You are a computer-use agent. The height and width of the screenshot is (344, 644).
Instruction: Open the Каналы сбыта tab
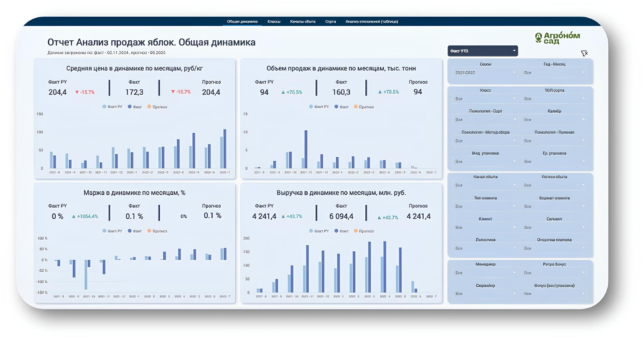(303, 21)
